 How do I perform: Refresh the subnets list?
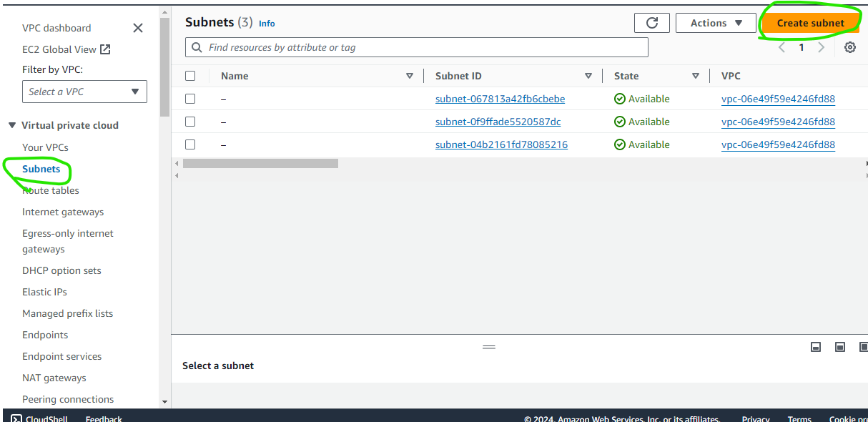click(x=652, y=23)
